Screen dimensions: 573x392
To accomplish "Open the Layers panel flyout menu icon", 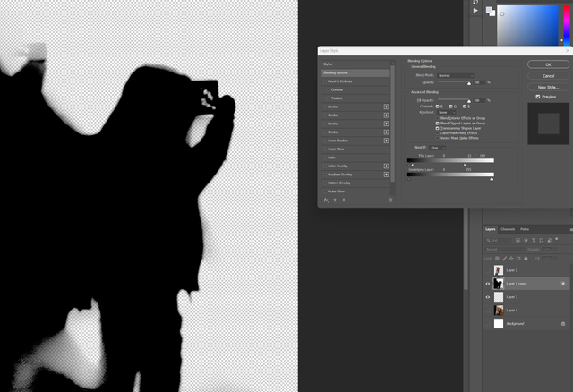I will pos(571,229).
